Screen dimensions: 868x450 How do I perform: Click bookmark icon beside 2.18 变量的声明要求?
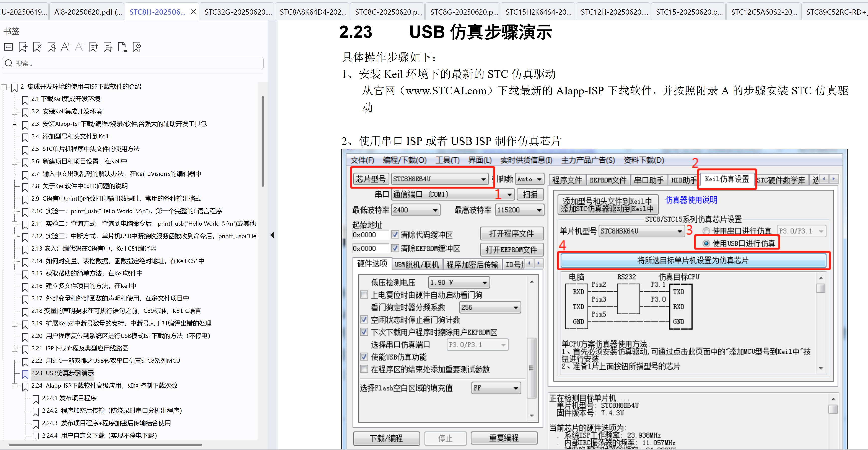pos(25,312)
